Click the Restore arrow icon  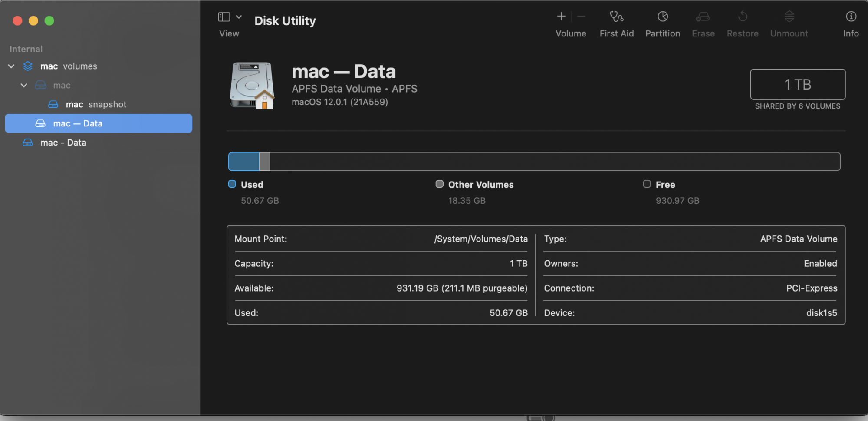[743, 17]
